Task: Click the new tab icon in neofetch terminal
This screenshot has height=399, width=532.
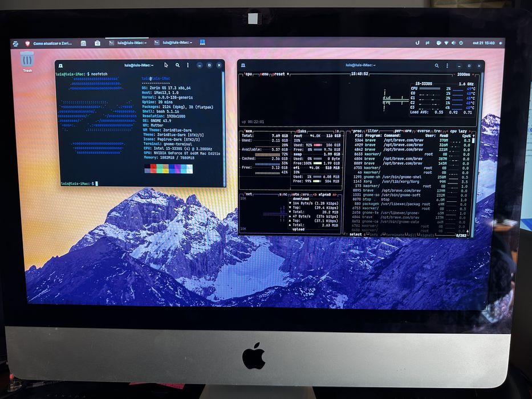Action: [x=60, y=66]
